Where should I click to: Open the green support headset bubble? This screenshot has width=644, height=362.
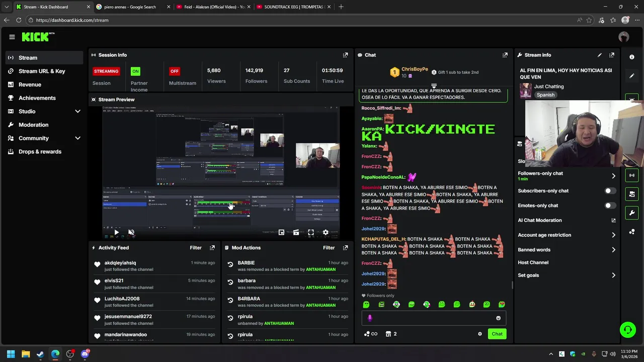(x=627, y=330)
